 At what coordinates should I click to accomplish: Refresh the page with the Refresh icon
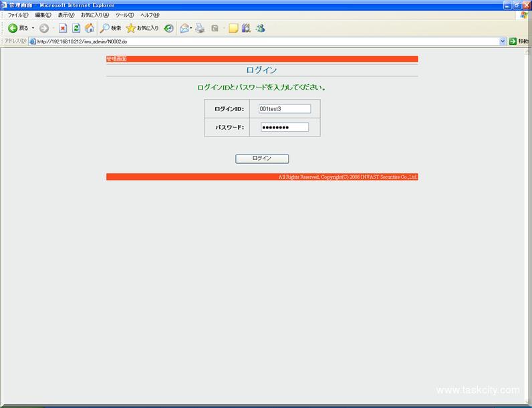76,28
